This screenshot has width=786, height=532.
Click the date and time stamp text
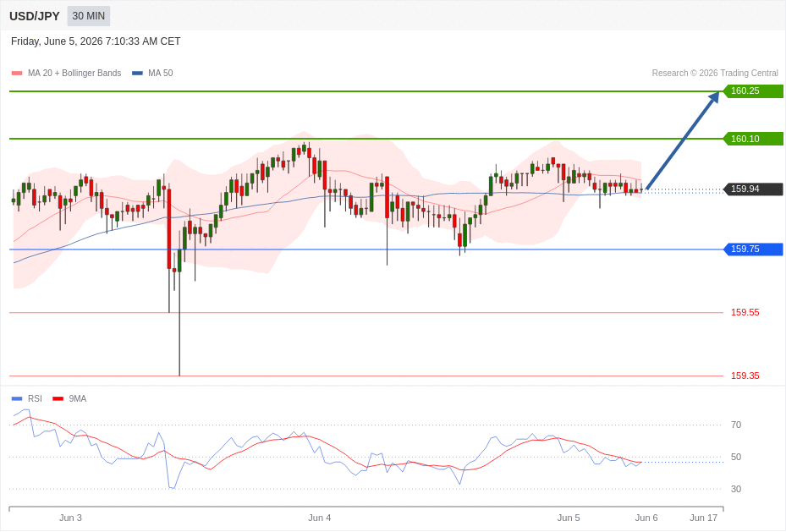(96, 41)
